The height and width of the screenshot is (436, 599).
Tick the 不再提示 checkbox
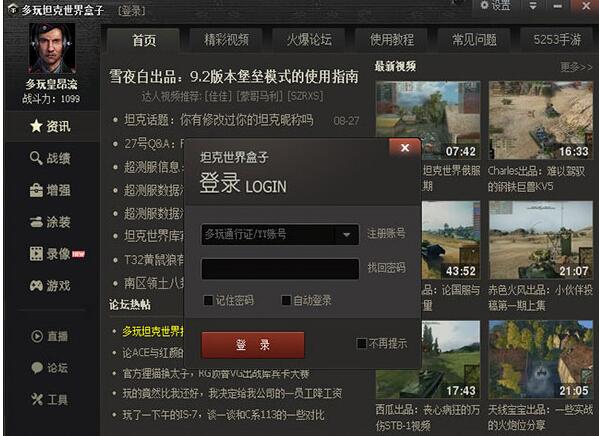(361, 344)
